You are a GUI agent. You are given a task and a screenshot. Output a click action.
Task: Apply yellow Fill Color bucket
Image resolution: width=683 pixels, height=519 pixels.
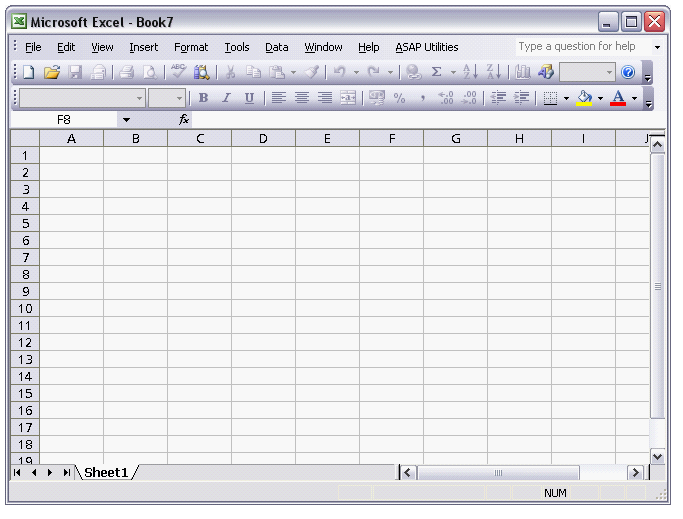pos(584,98)
